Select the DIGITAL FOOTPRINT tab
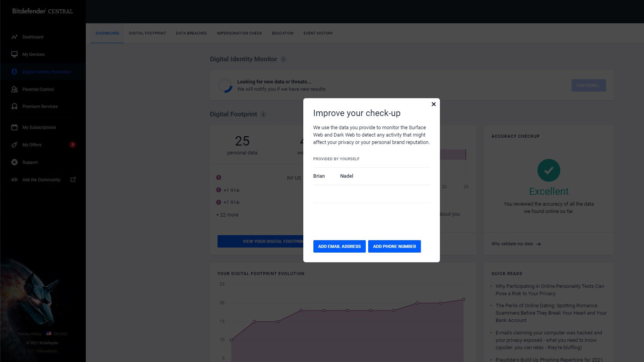The height and width of the screenshot is (362, 644). [x=147, y=33]
